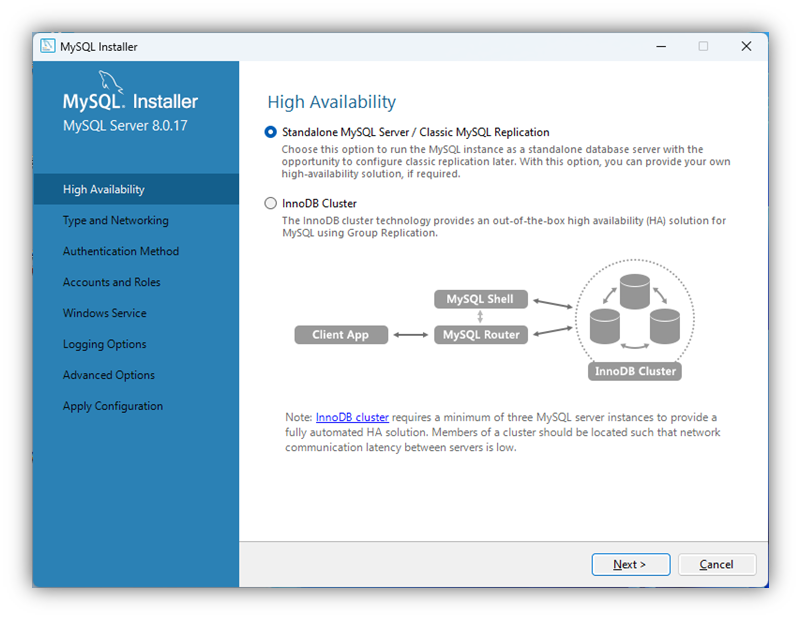The height and width of the screenshot is (620, 801).
Task: Click the MySQL Router diagram box
Action: click(x=480, y=335)
